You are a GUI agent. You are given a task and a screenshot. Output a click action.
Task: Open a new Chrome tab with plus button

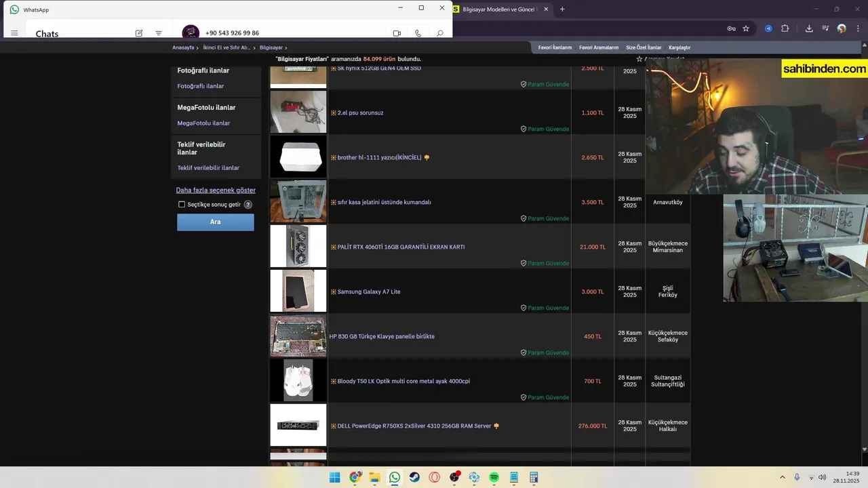click(562, 9)
